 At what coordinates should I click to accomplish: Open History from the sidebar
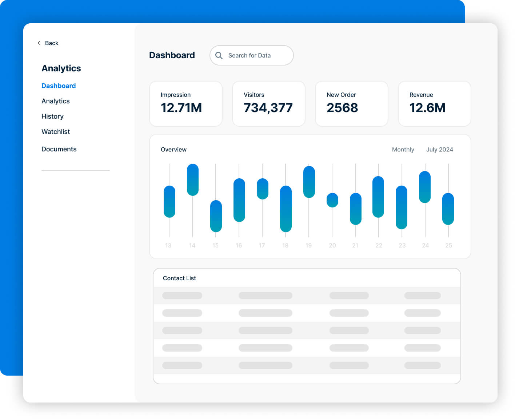[x=52, y=116]
